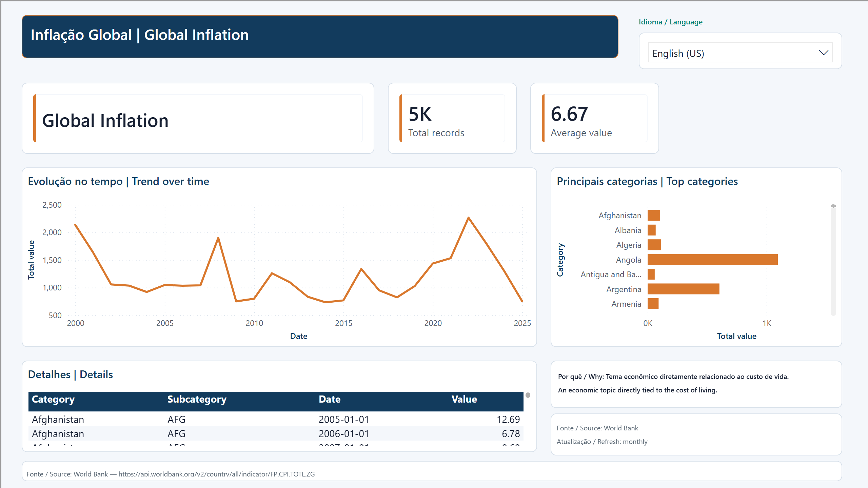Click the Details table scrollbar handle
868x488 pixels.
coord(528,395)
